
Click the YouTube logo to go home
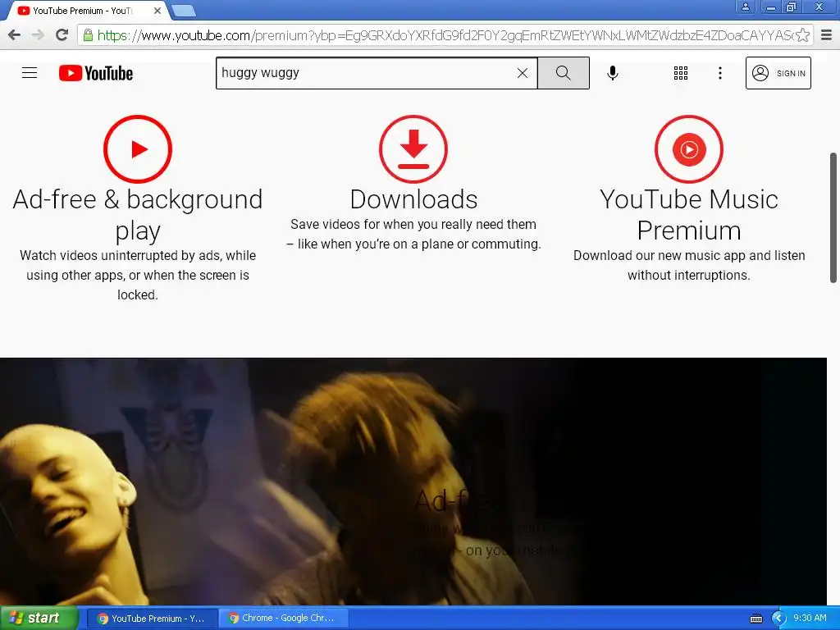96,73
